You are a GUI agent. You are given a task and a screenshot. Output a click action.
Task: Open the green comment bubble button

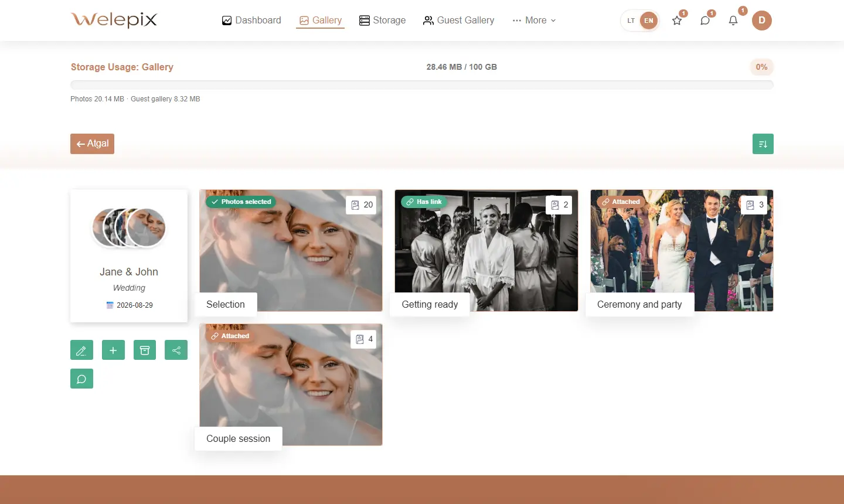tap(81, 379)
